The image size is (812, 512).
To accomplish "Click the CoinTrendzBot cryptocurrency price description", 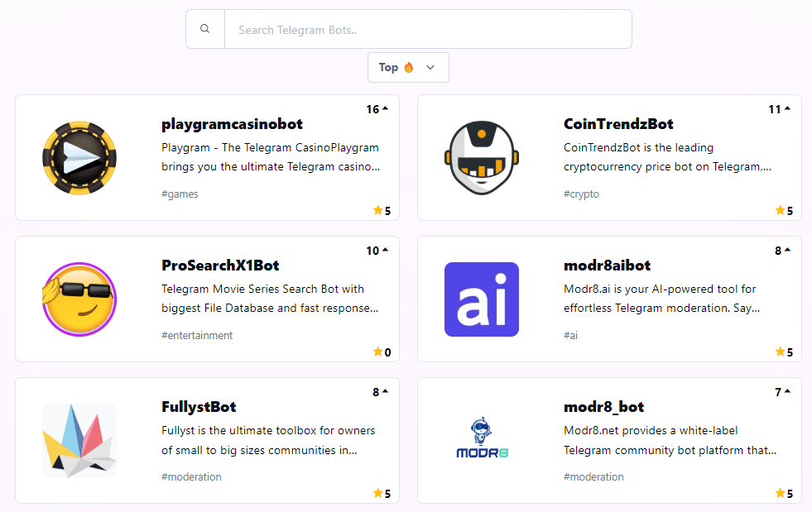I will pos(667,157).
